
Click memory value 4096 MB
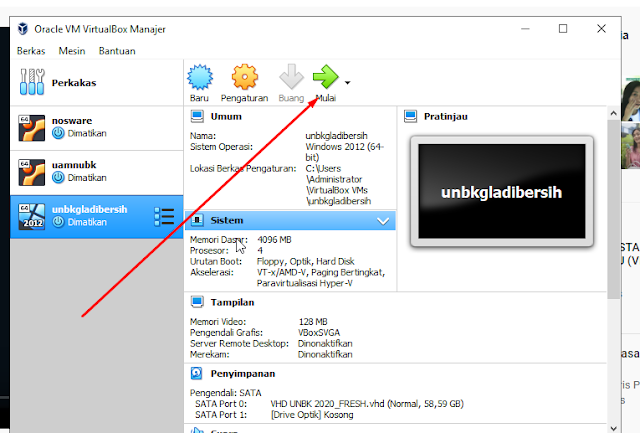click(274, 240)
